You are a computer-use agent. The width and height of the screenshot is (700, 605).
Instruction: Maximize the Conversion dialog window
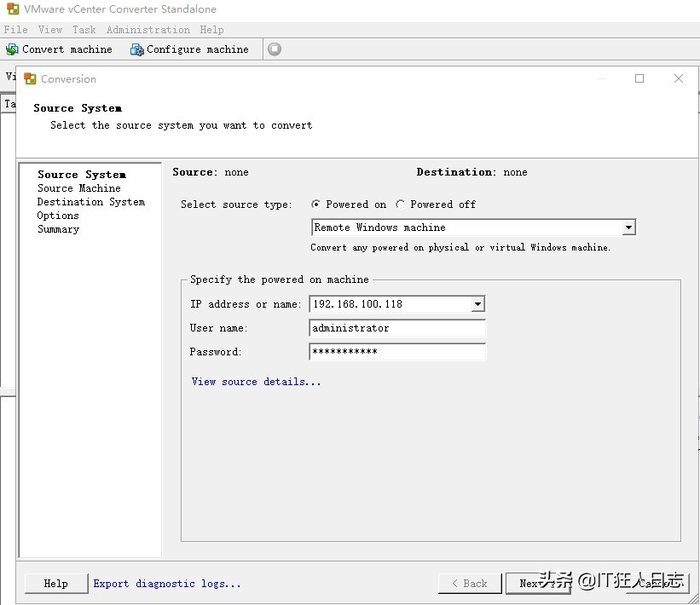tap(639, 78)
